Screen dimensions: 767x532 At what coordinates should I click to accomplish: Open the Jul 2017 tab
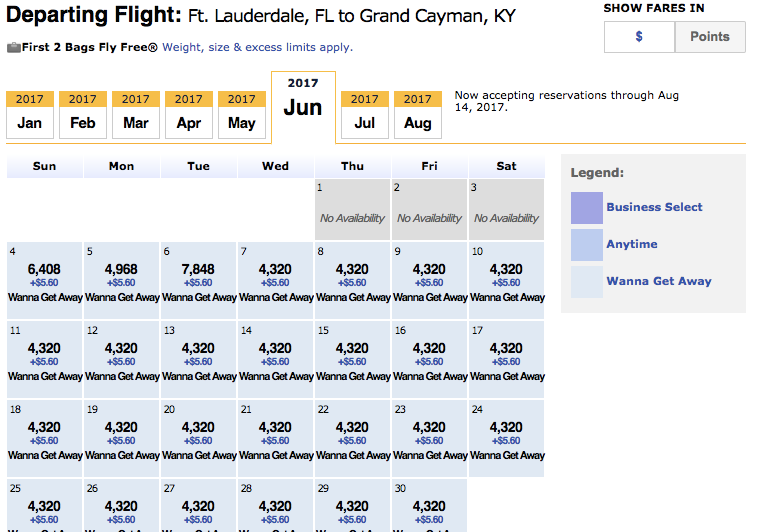tap(365, 115)
